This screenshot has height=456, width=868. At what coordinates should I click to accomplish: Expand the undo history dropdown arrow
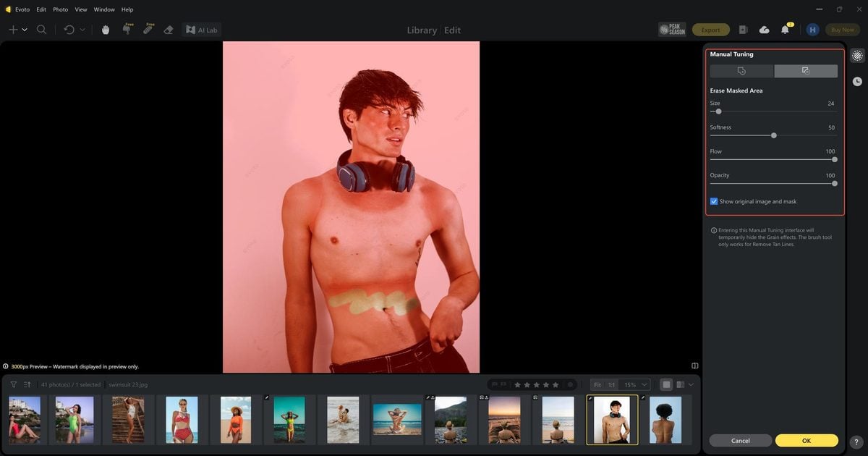tap(82, 30)
